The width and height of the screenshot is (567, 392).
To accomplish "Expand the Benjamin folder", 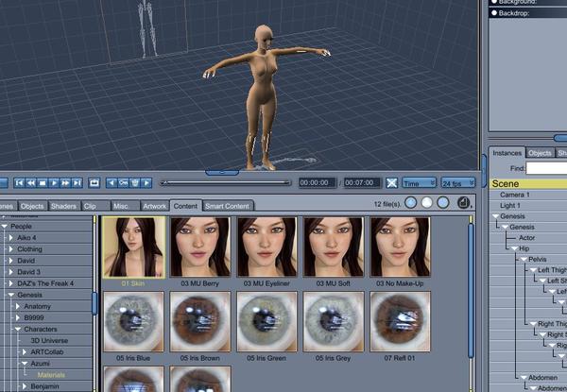I will click(x=25, y=386).
